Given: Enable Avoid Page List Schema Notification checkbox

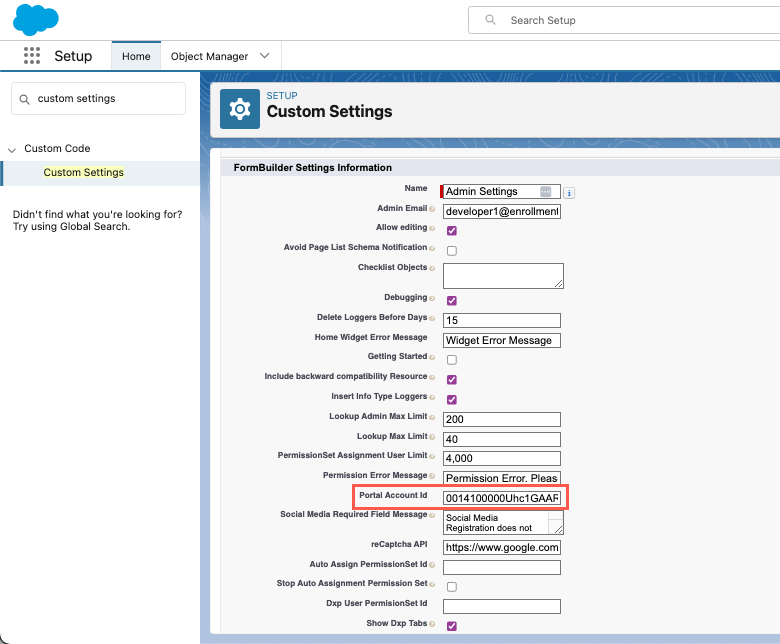Looking at the screenshot, I should [x=452, y=250].
